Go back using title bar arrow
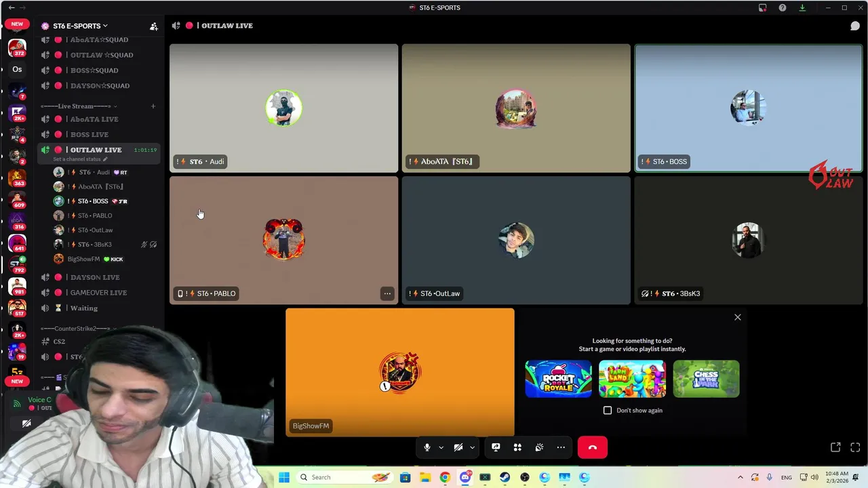Screen dimensions: 868x488 12,7
